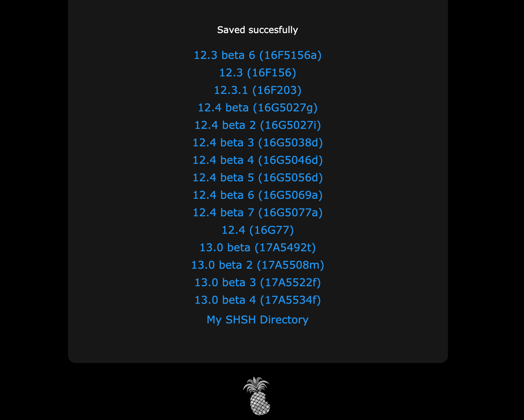Open the 12.3 (16F156) blob link
Image resolution: width=524 pixels, height=420 pixels.
pos(258,73)
